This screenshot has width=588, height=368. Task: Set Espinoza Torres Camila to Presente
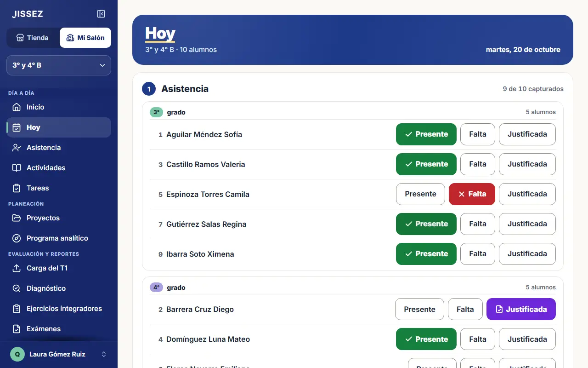(420, 194)
